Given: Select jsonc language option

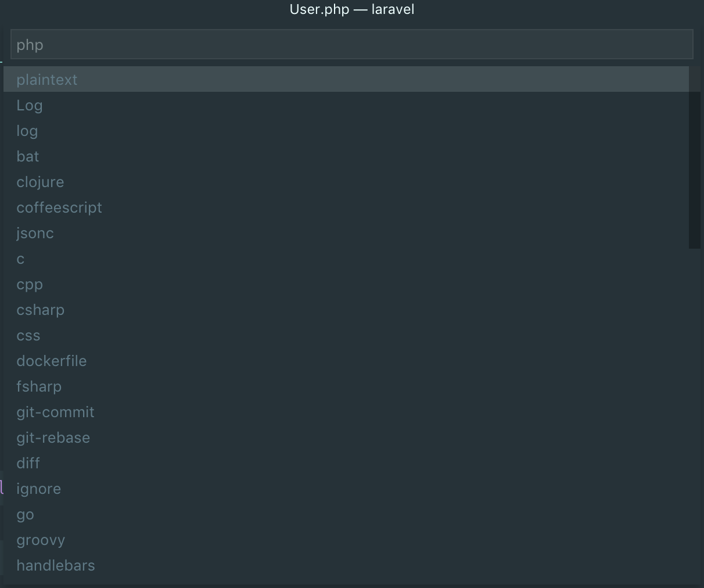Looking at the screenshot, I should tap(35, 233).
